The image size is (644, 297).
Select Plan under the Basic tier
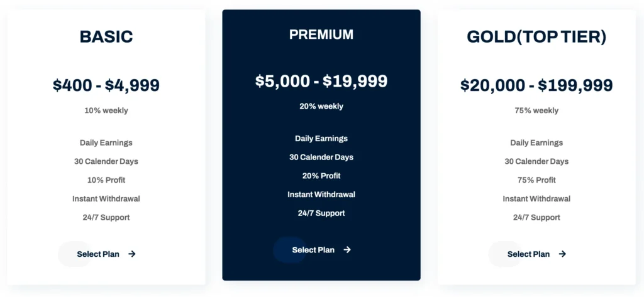click(x=98, y=254)
